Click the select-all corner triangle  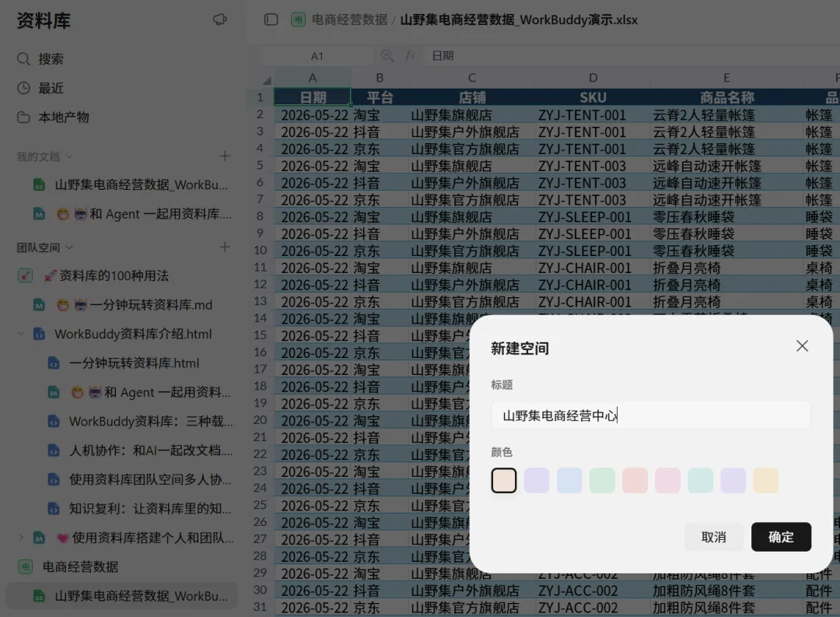click(266, 80)
